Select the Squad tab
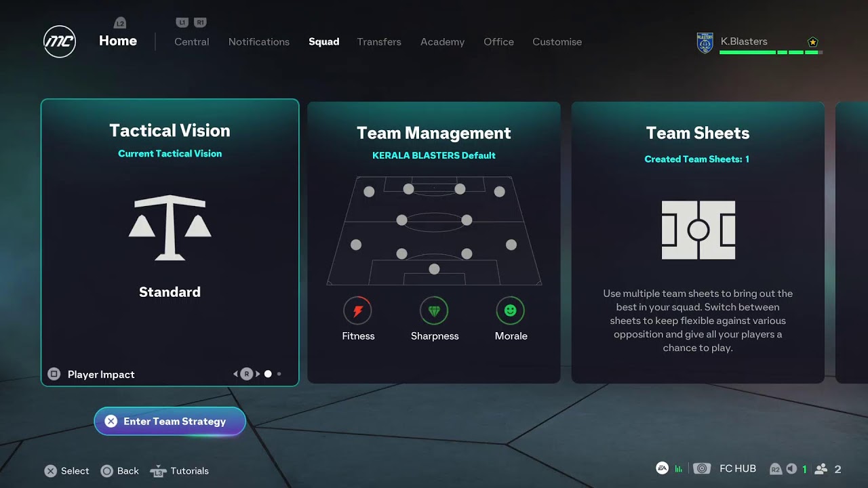This screenshot has width=868, height=488. (323, 42)
